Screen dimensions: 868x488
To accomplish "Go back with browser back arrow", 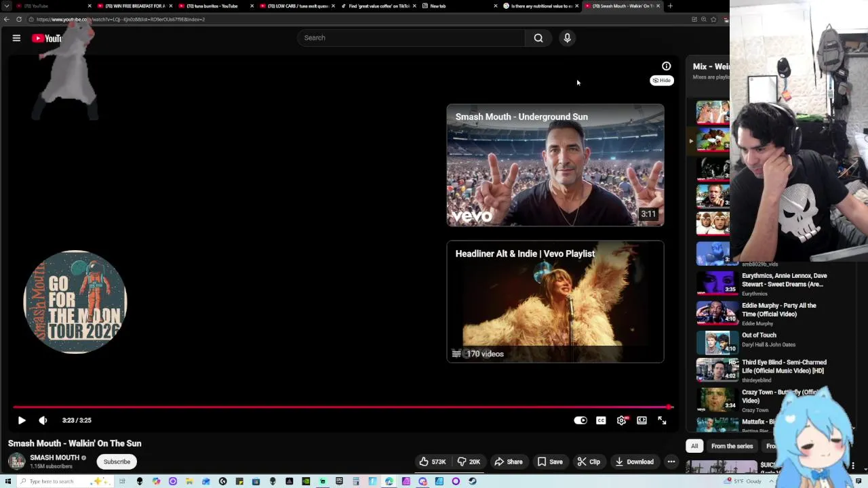I will coord(7,20).
